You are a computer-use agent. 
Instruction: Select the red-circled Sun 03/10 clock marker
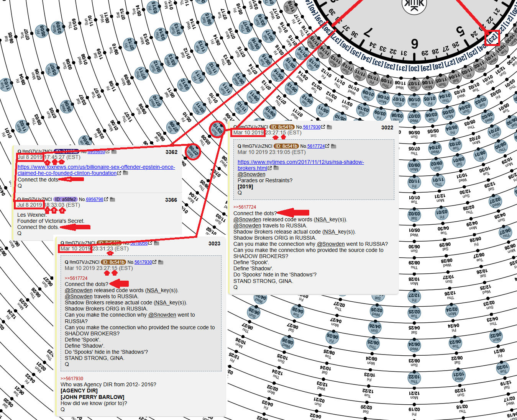[217, 129]
